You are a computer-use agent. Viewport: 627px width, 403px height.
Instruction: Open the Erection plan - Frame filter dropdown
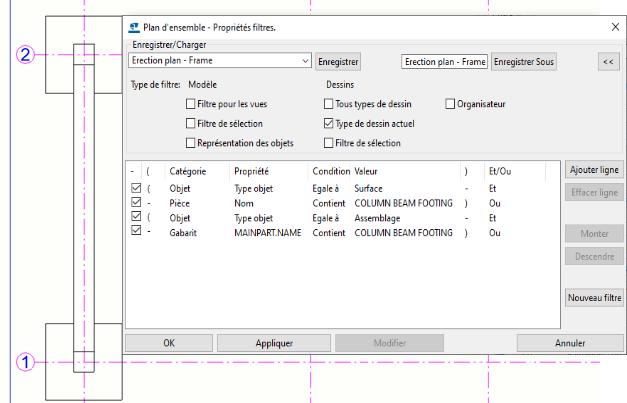[306, 62]
